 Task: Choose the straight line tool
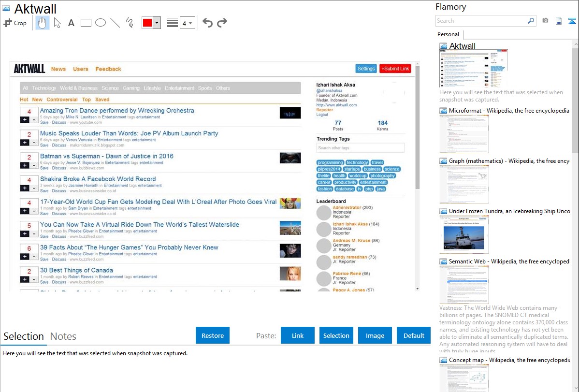(x=115, y=23)
